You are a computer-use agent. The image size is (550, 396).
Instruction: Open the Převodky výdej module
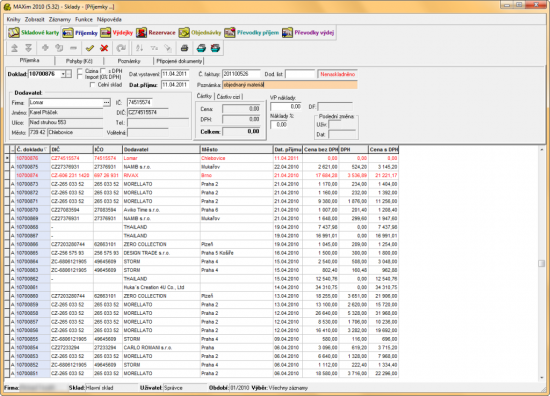point(308,33)
